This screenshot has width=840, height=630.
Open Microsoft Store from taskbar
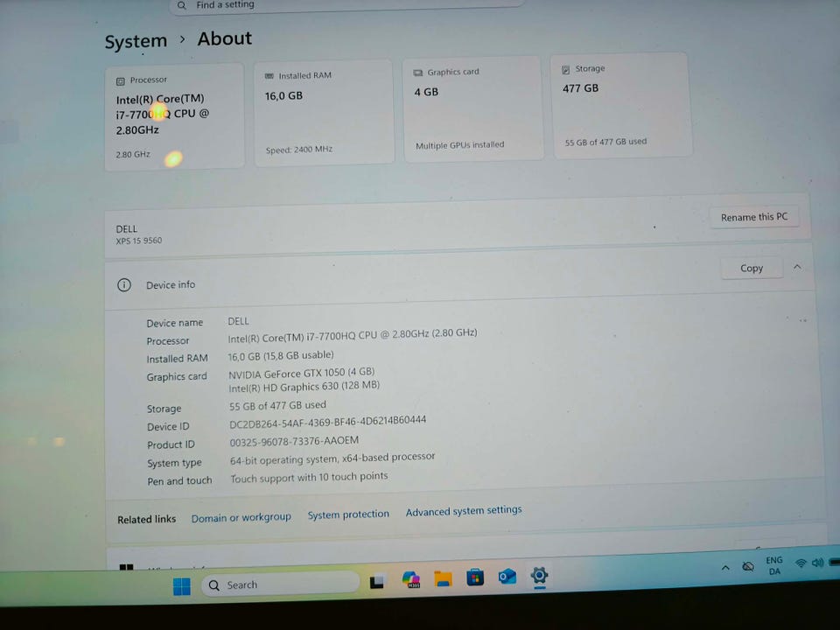pyautogui.click(x=474, y=577)
